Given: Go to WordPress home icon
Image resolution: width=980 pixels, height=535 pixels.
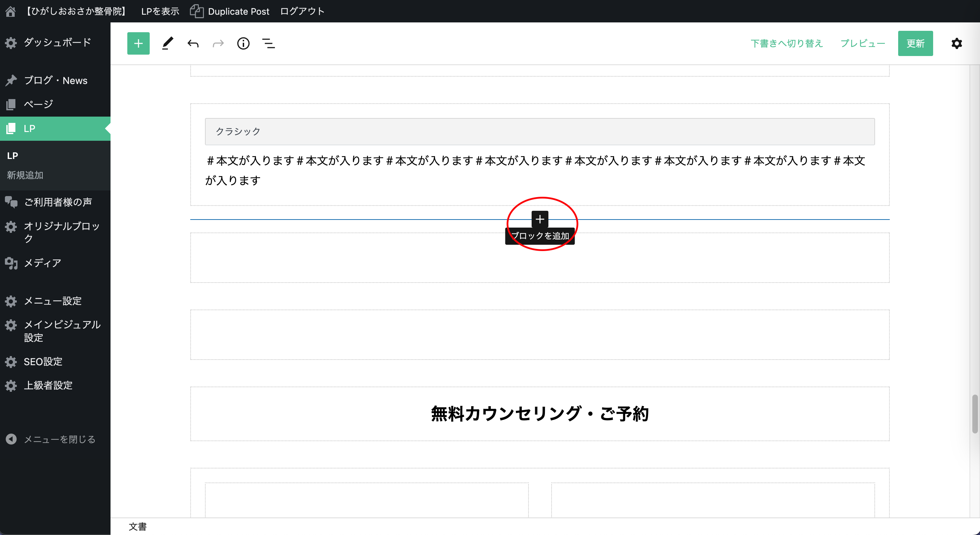Looking at the screenshot, I should coord(10,12).
